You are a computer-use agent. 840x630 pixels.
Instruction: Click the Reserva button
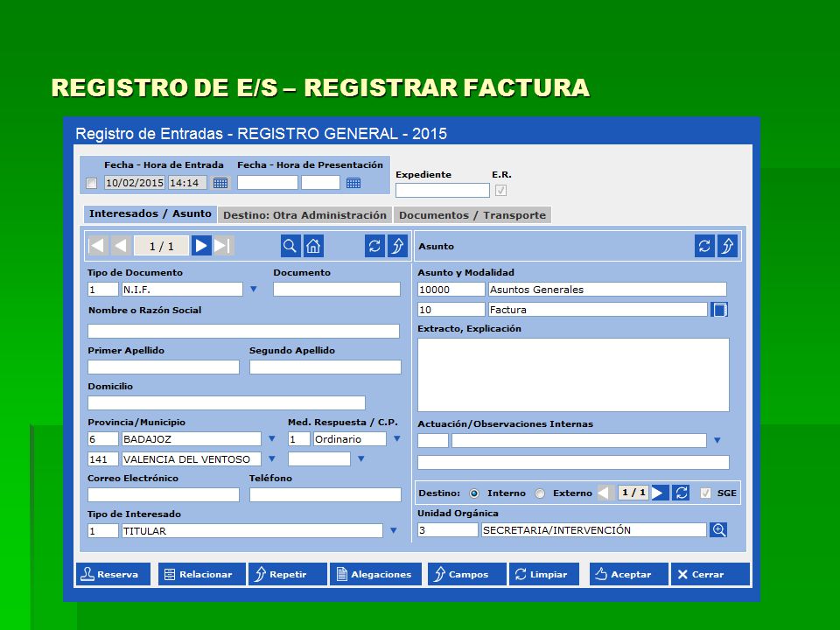[113, 574]
